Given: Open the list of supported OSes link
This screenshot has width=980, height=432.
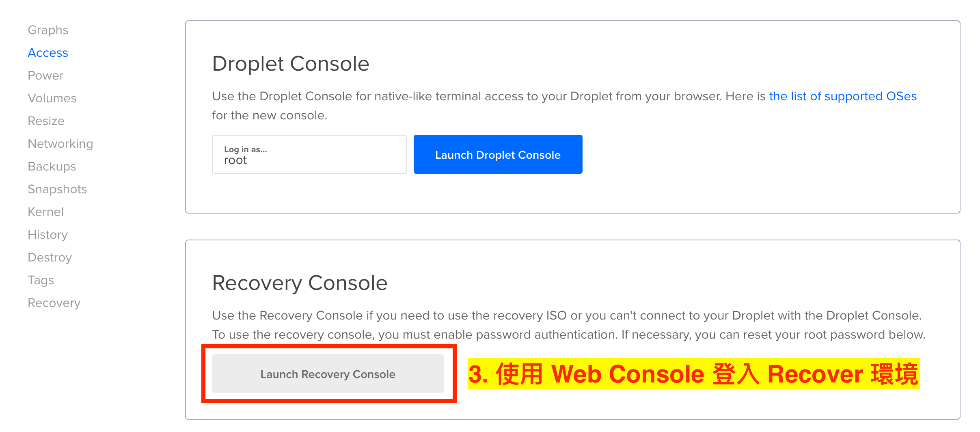Looking at the screenshot, I should (843, 96).
